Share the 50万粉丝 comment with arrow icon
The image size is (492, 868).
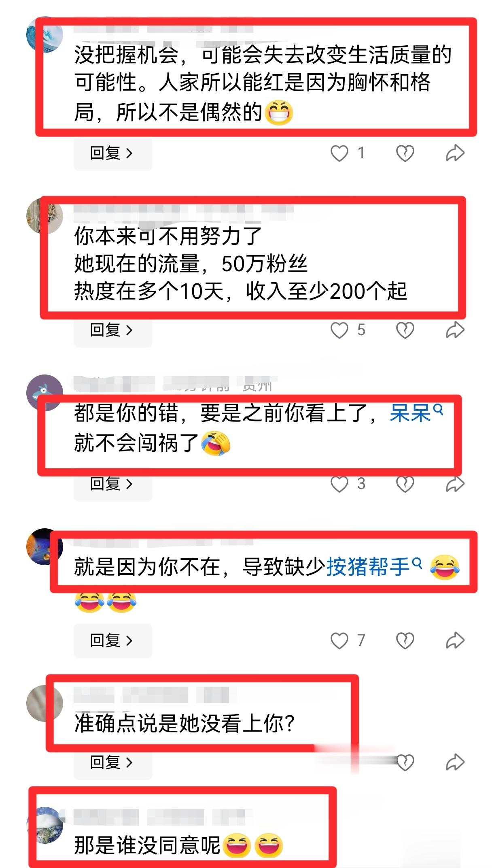(x=455, y=330)
